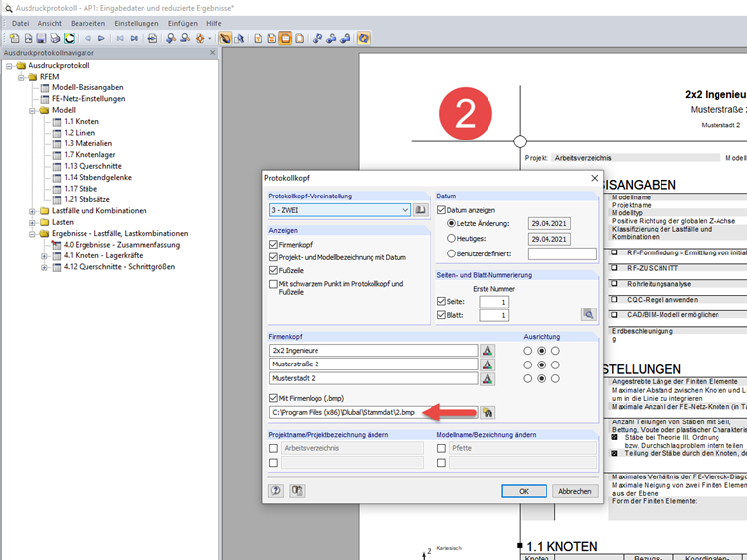747x560 pixels.
Task: Click the save (floppy disk) toolbar icon
Action: click(41, 38)
